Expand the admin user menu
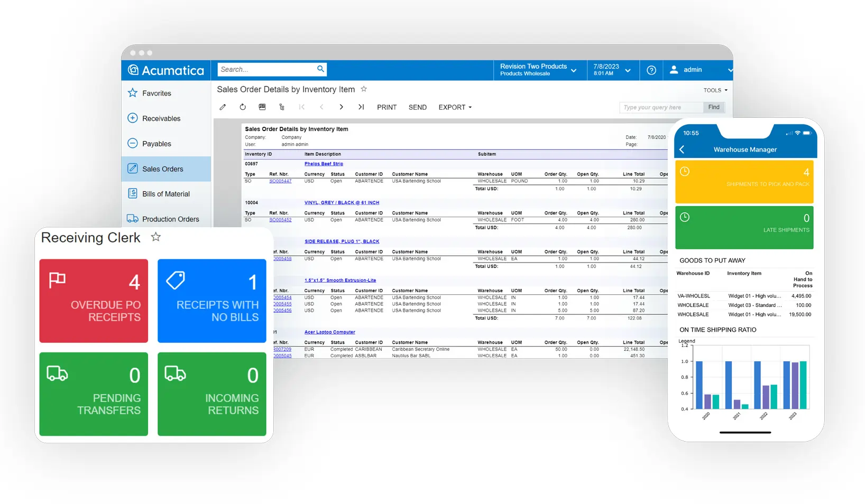Image resolution: width=865 pixels, height=504 pixels. (730, 70)
